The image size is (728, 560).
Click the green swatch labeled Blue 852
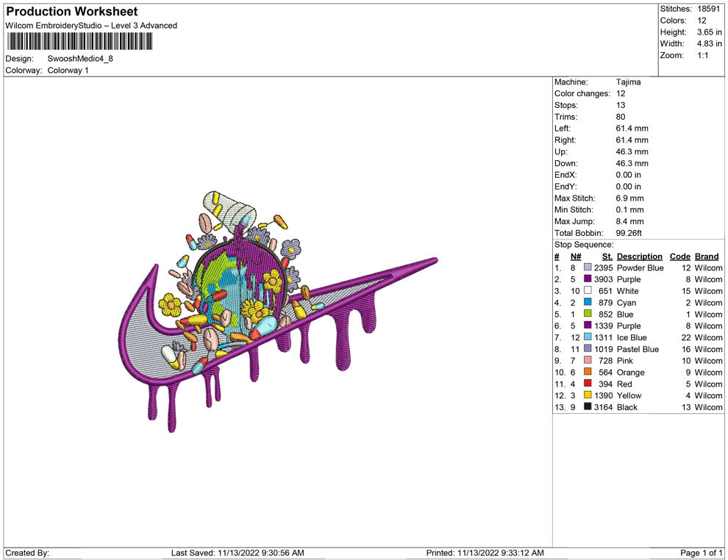tap(588, 314)
